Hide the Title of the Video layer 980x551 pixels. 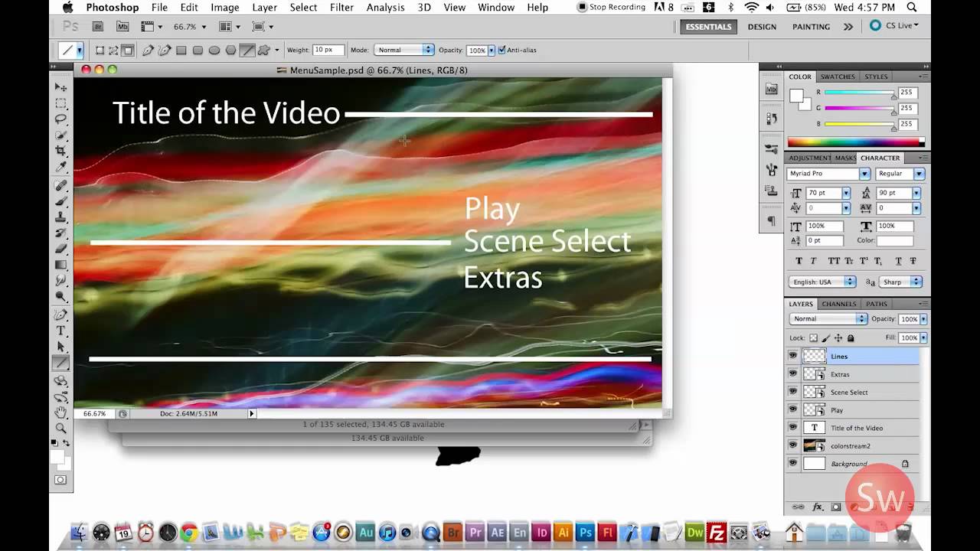point(792,428)
